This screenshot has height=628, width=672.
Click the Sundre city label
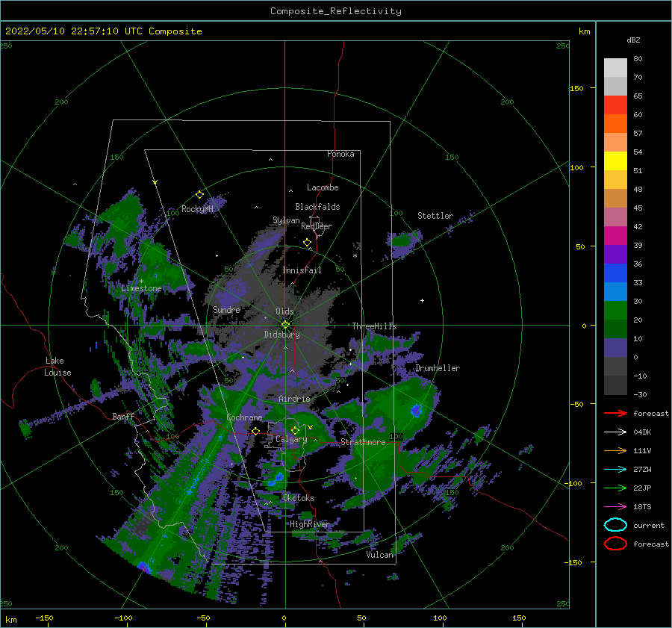(x=226, y=309)
